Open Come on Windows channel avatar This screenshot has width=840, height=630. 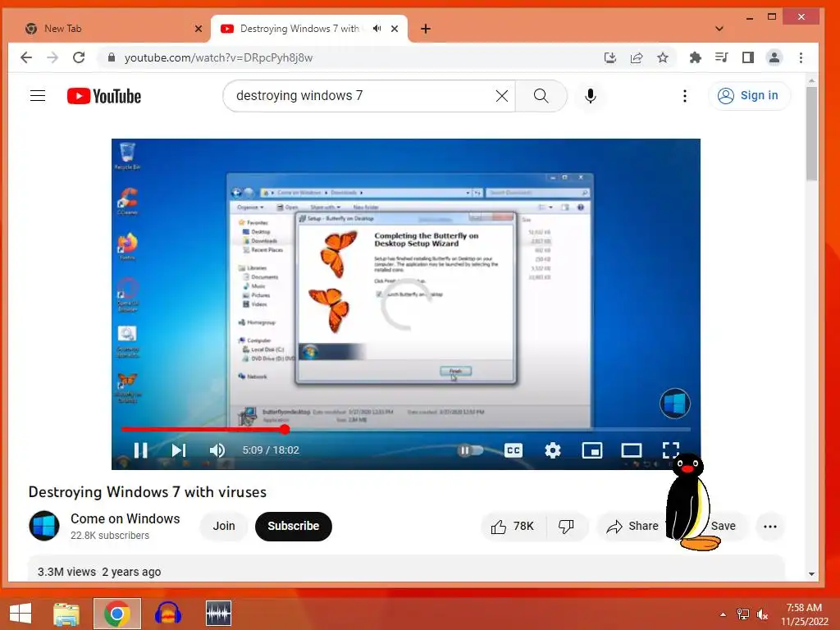(44, 526)
